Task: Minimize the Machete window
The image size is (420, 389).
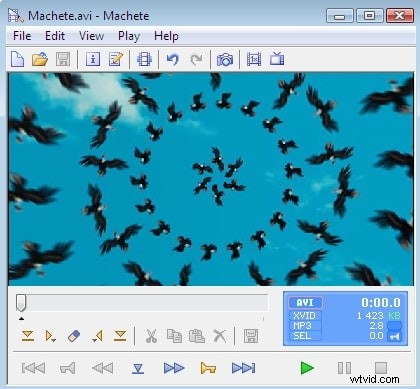Action: click(339, 16)
